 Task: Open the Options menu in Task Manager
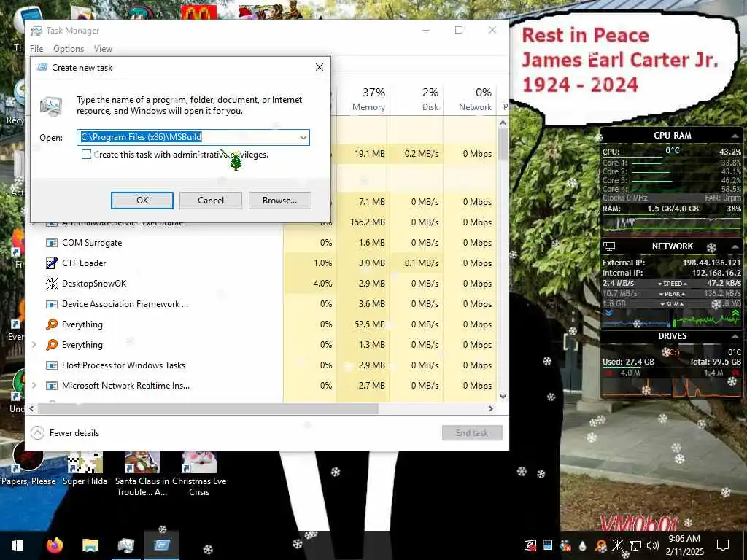69,49
